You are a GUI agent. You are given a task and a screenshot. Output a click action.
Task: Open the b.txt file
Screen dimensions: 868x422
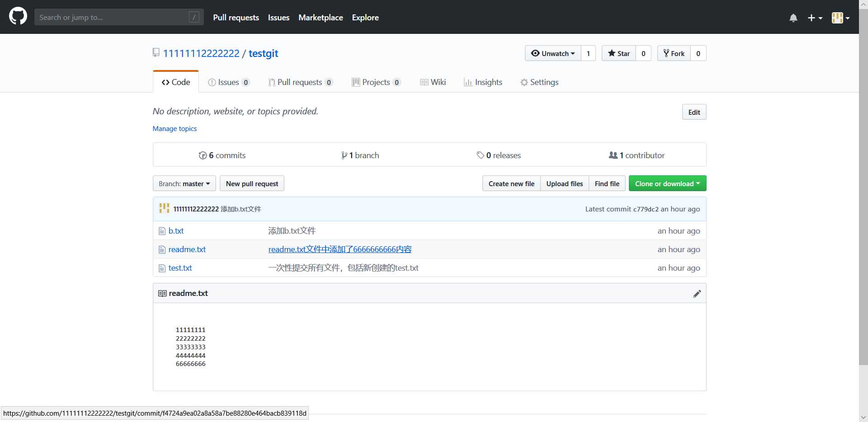coord(176,231)
